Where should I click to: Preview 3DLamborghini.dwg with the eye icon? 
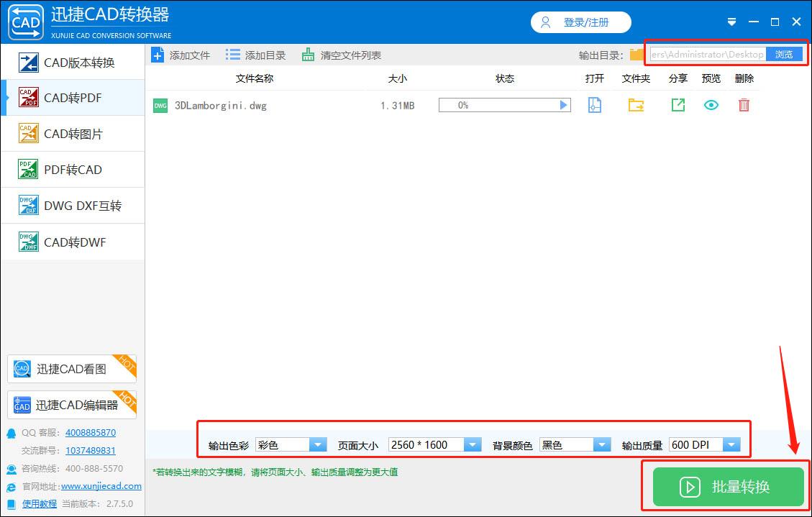pos(711,104)
